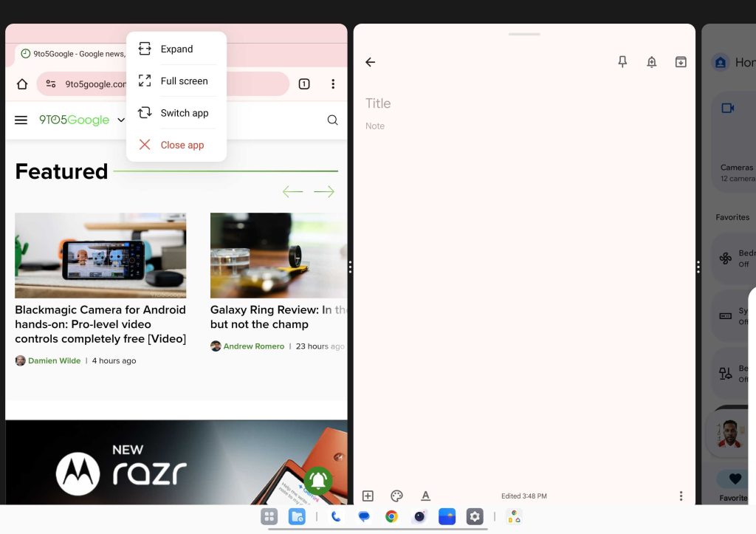The image size is (756, 534).
Task: Open the note background color palette
Action: tap(396, 496)
